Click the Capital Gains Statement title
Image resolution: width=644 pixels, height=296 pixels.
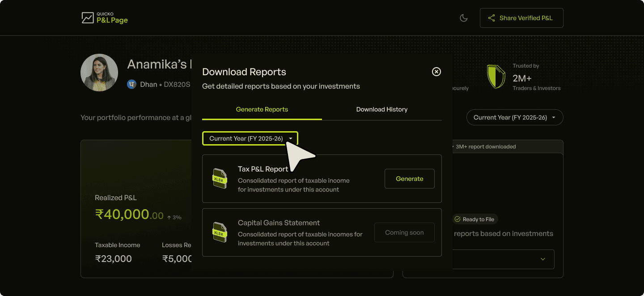tap(279, 223)
